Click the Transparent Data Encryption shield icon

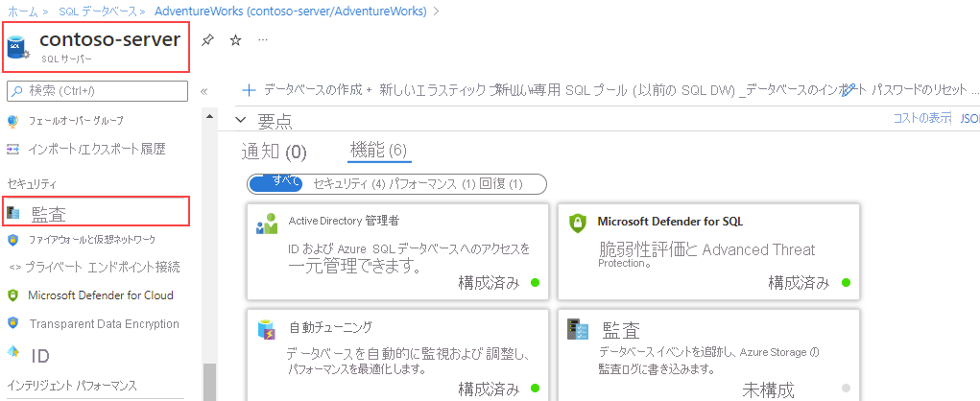click(x=13, y=323)
